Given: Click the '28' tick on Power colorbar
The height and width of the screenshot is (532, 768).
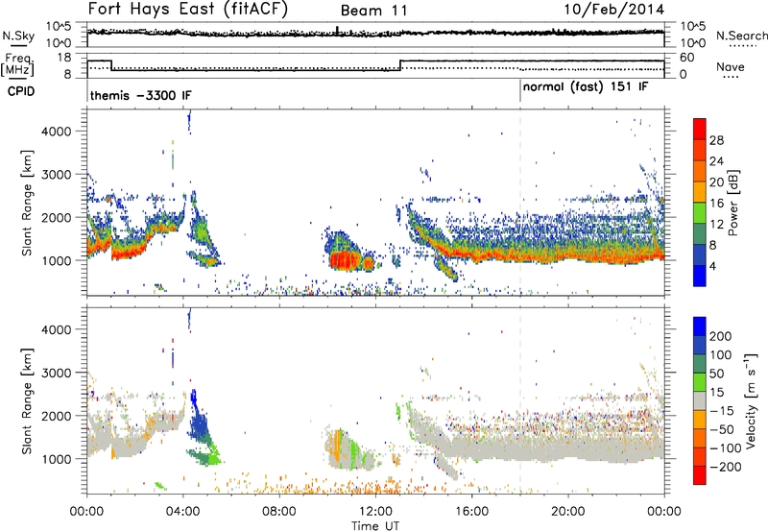Looking at the screenshot, I should (716, 140).
